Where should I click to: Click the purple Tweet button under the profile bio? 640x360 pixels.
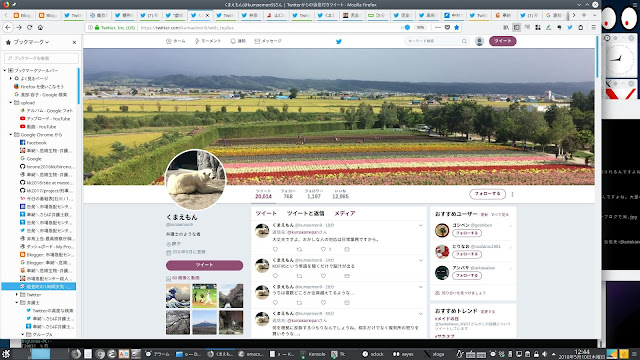click(204, 265)
